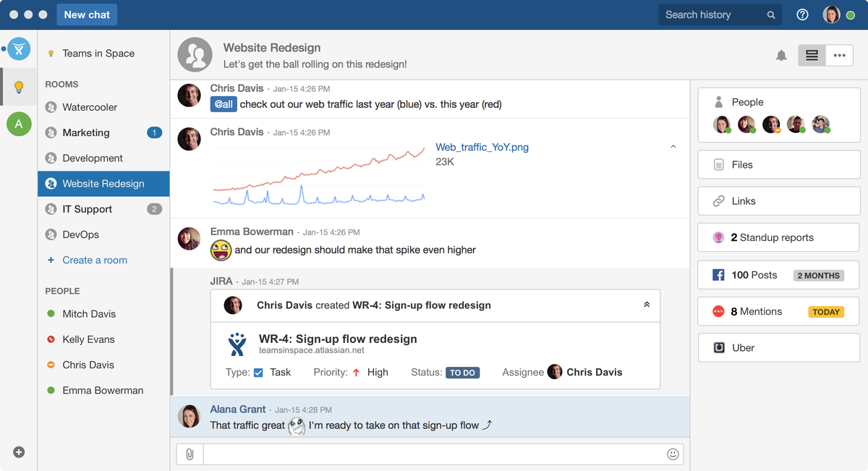Open the emoji picker in the message field

coord(672,454)
